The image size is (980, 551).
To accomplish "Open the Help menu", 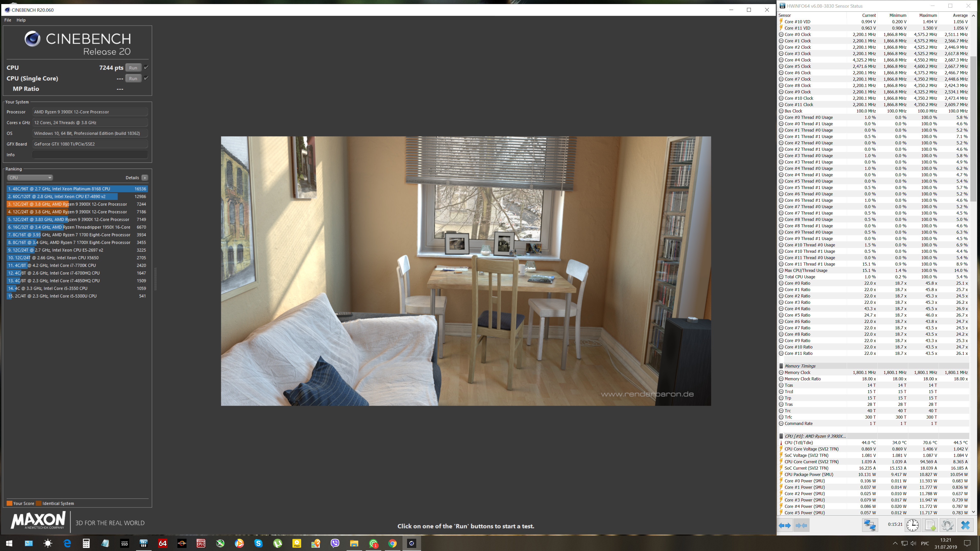I will point(21,20).
